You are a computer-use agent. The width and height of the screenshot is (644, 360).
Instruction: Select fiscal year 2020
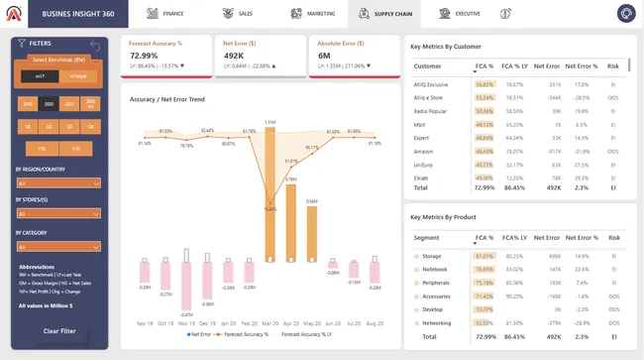pos(49,104)
